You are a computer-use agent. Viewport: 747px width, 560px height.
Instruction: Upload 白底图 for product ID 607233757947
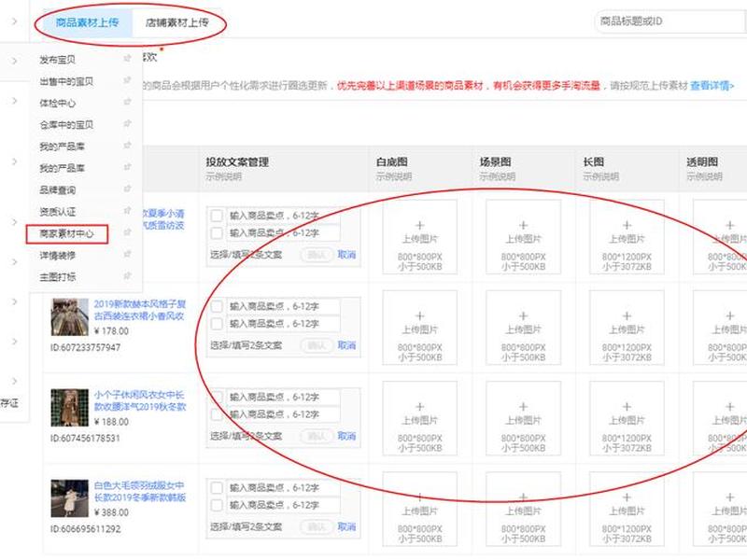(419, 329)
